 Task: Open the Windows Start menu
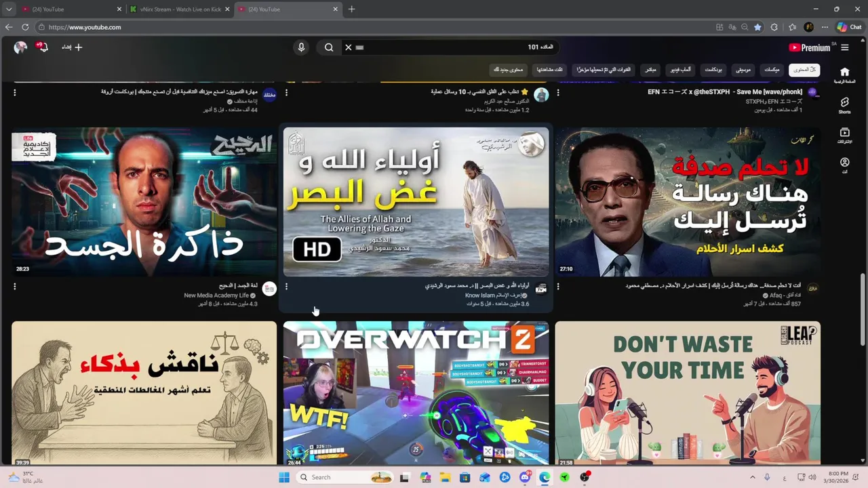pyautogui.click(x=284, y=477)
